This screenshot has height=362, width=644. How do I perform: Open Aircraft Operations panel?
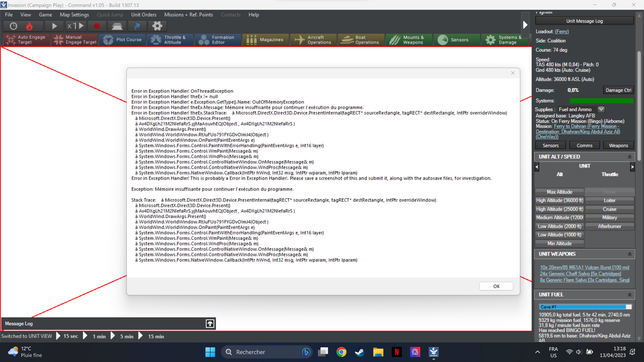point(313,40)
